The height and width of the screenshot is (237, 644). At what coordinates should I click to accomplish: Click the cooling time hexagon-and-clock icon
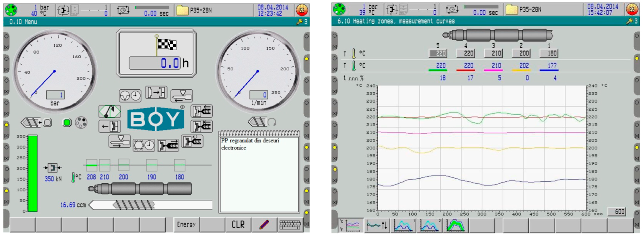(144, 145)
